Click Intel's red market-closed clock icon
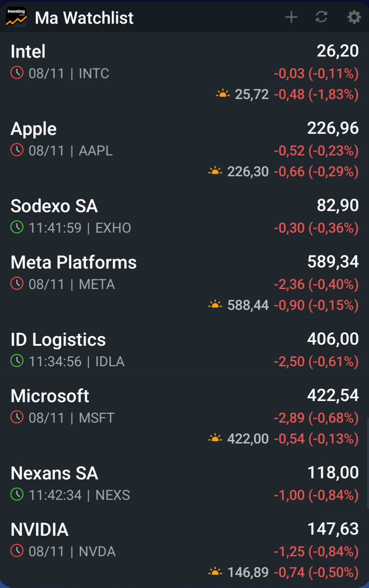Screen dimensions: 369x588 tap(17, 73)
